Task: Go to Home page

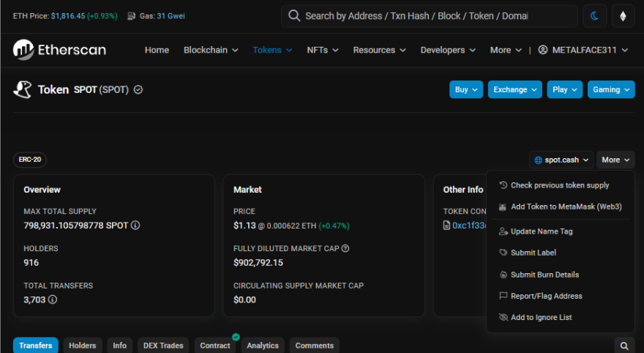Action: (157, 50)
